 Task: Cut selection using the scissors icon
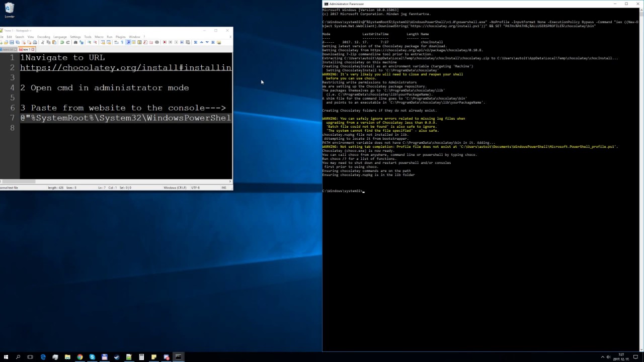click(43, 42)
